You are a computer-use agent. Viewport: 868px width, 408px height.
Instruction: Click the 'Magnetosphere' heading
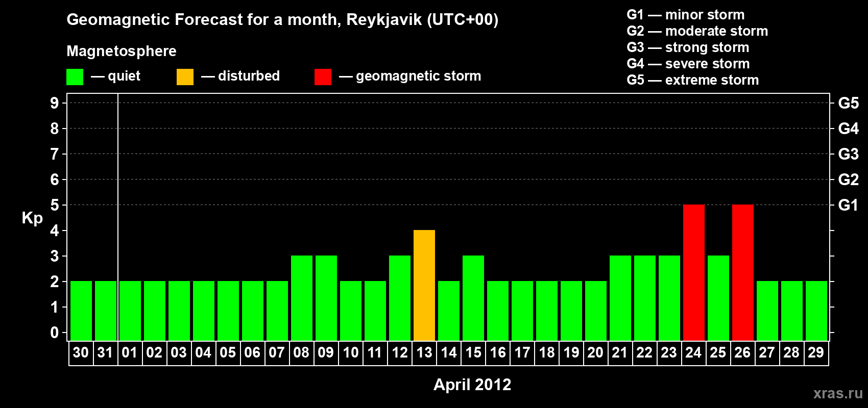click(122, 51)
